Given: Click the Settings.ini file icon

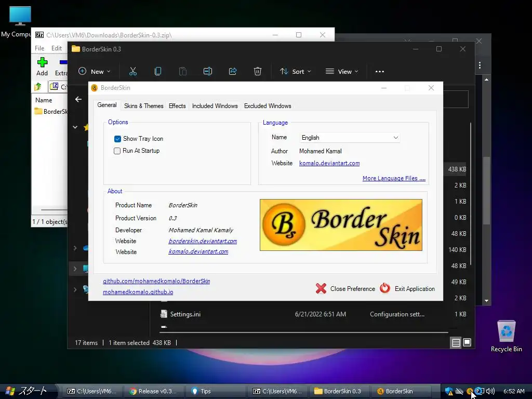Looking at the screenshot, I should (164, 314).
